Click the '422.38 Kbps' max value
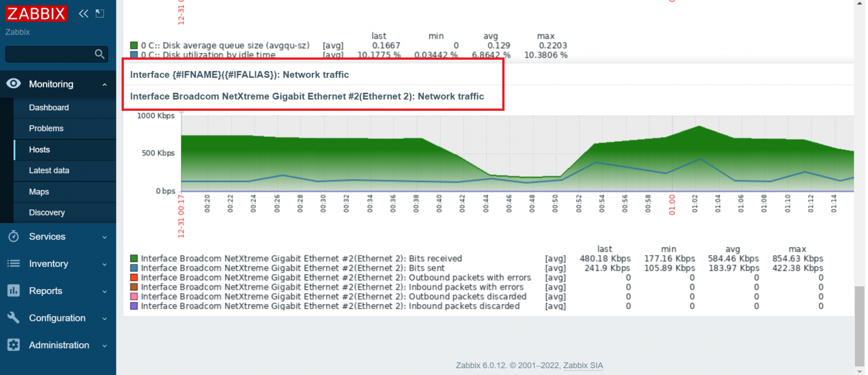 (797, 268)
